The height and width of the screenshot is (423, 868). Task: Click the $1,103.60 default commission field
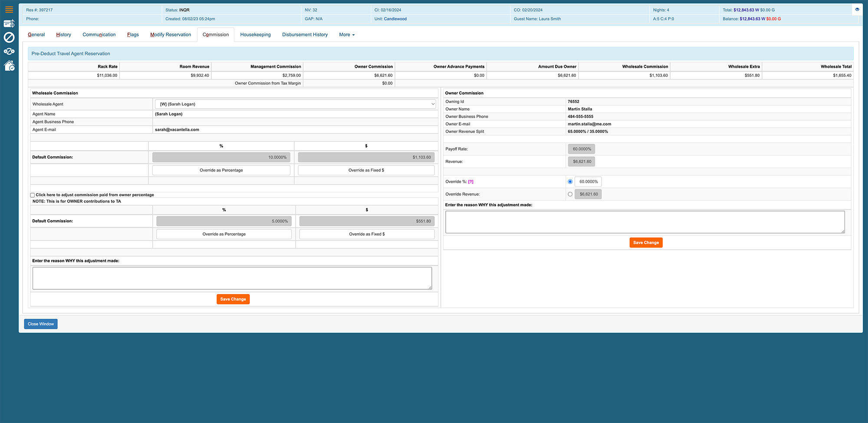pyautogui.click(x=366, y=157)
